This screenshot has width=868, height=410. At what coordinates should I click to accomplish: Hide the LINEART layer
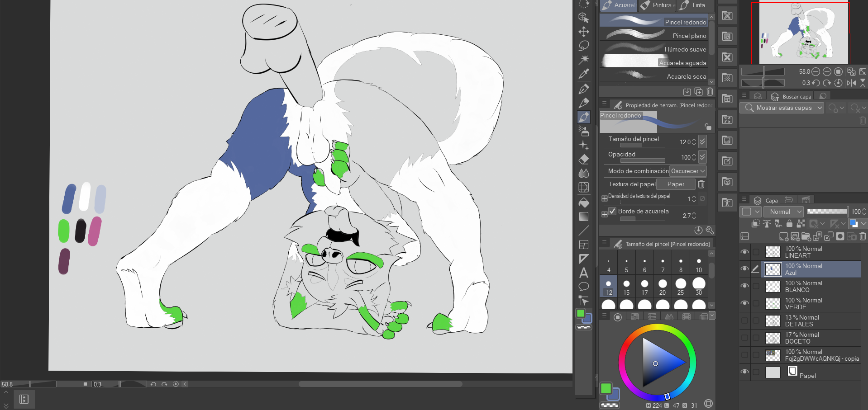[744, 252]
